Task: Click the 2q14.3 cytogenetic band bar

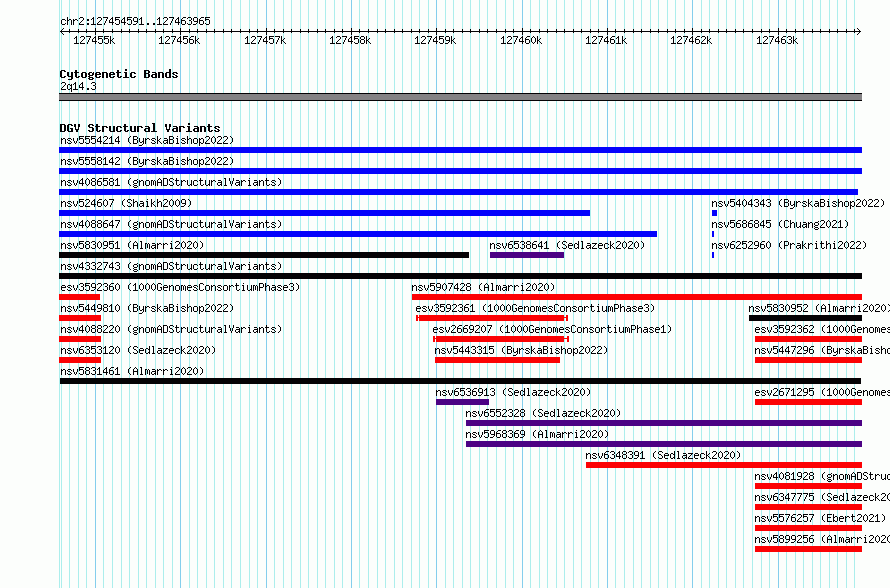Action: pyautogui.click(x=460, y=97)
